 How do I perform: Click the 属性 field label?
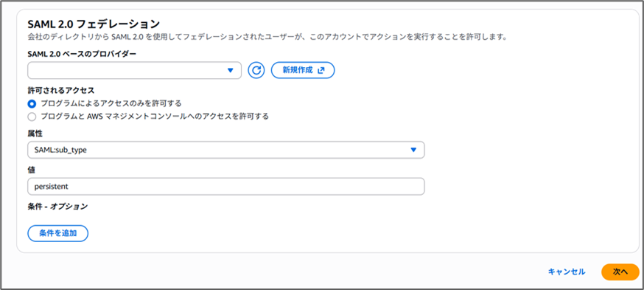pos(35,134)
